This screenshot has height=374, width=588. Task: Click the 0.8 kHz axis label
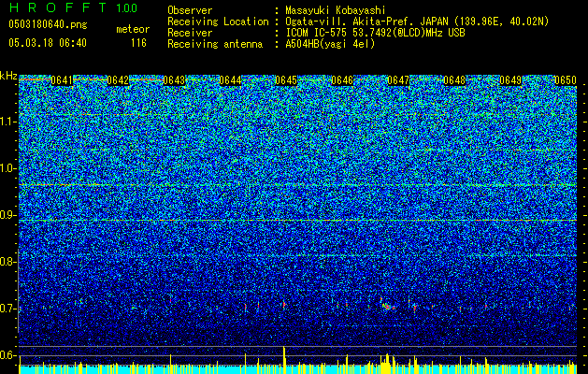pyautogui.click(x=7, y=262)
